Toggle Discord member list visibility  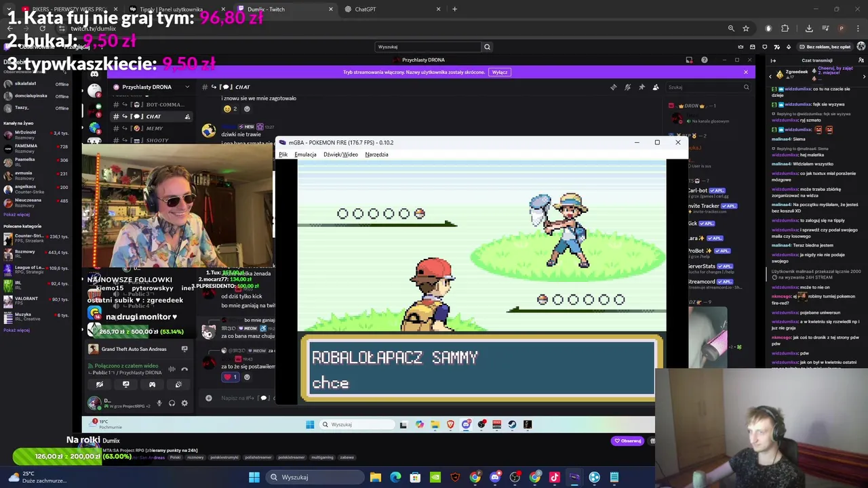pyautogui.click(x=656, y=87)
